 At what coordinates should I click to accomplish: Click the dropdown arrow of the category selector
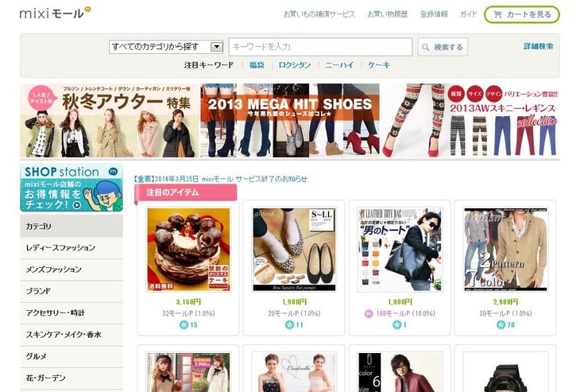point(216,47)
